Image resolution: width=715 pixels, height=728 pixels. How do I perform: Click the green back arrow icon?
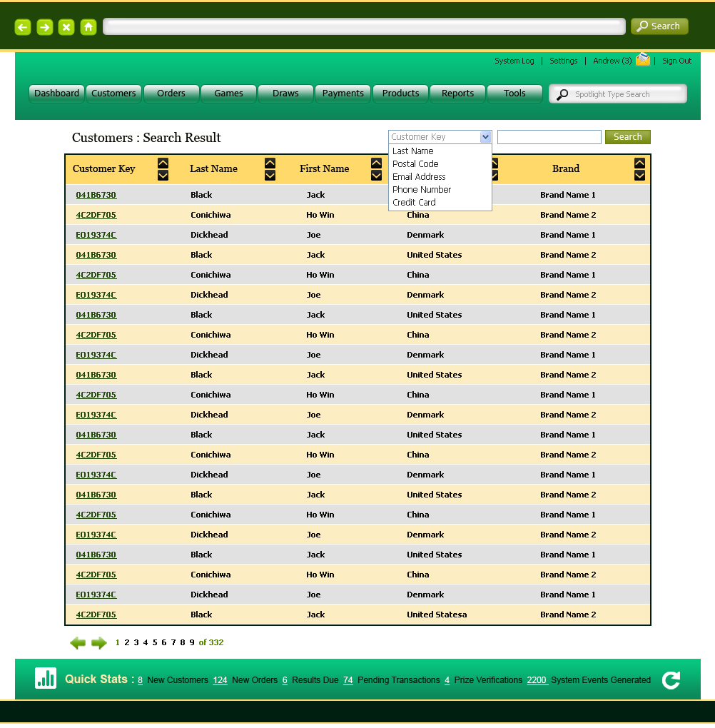[22, 27]
